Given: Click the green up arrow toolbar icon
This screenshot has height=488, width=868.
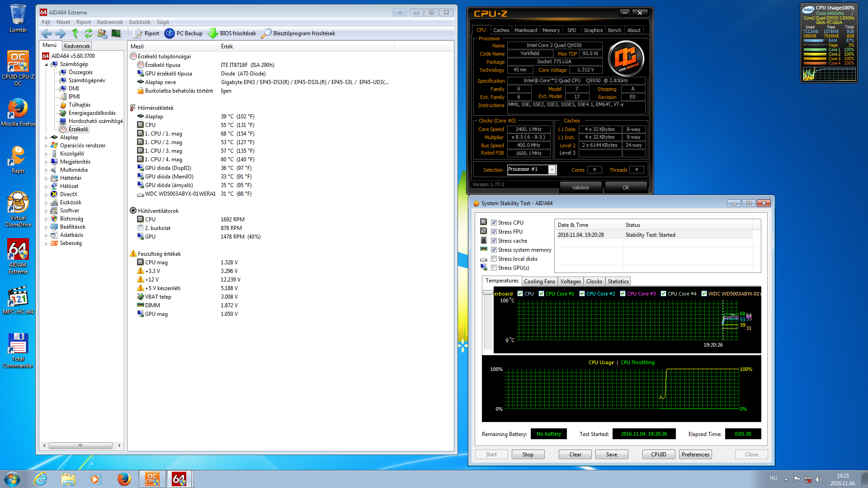Looking at the screenshot, I should coord(75,33).
